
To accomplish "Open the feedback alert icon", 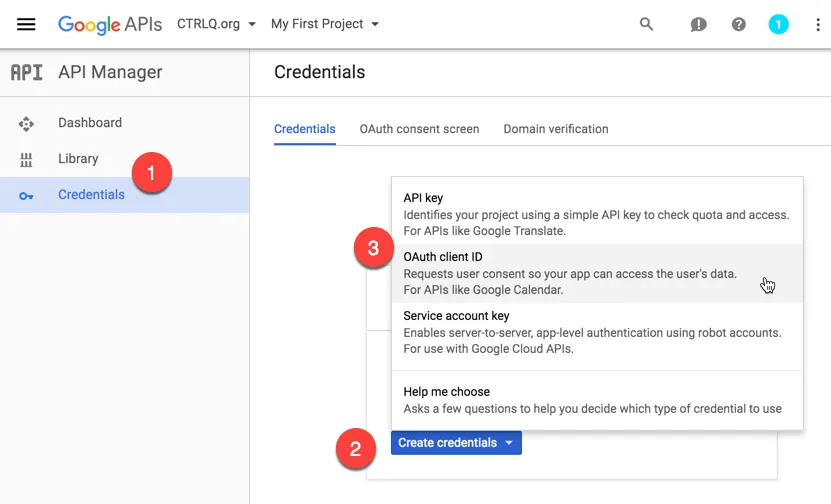I will coord(699,24).
